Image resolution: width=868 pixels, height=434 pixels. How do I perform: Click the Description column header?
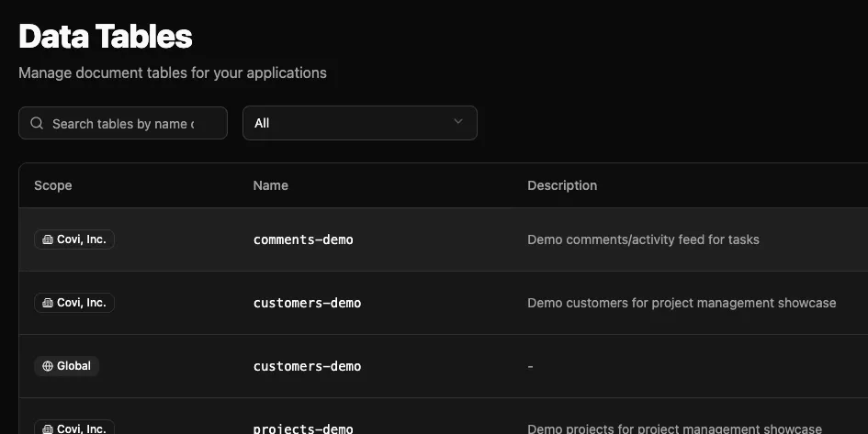[562, 185]
